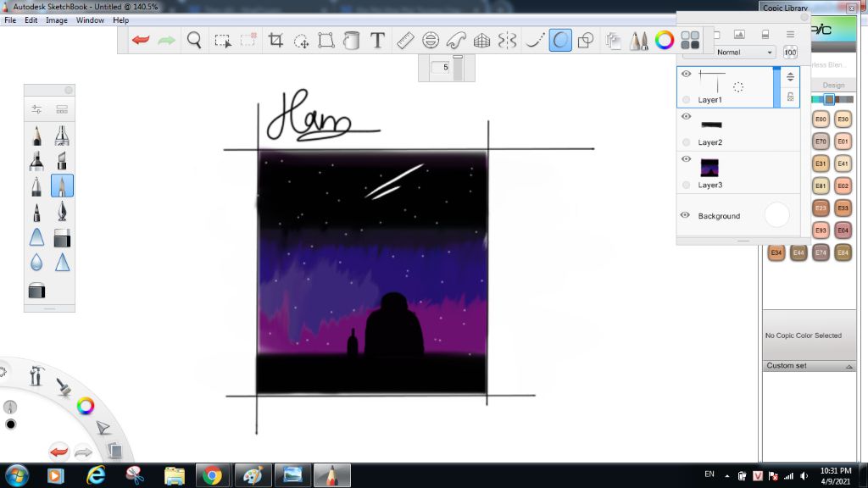Click the Add Image layer button
Screen dimensions: 868x488
tap(739, 34)
